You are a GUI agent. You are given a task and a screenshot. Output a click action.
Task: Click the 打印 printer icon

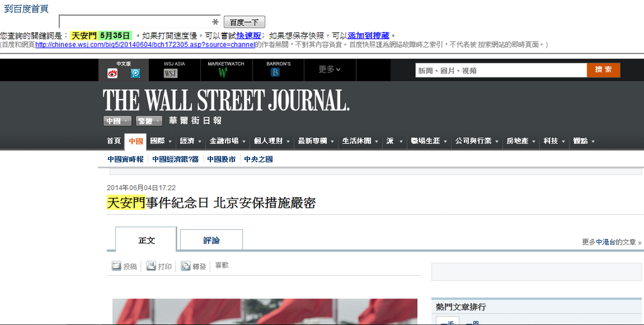point(151,266)
